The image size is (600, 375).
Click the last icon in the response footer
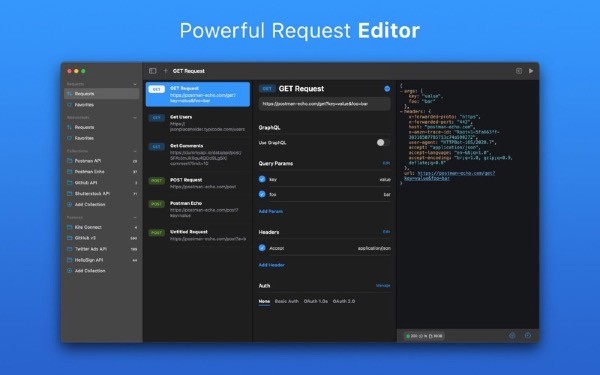pos(528,336)
